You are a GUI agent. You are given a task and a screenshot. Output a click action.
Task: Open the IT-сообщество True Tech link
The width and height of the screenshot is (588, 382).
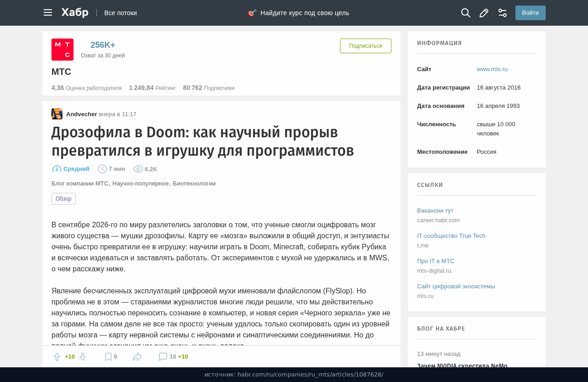(451, 236)
